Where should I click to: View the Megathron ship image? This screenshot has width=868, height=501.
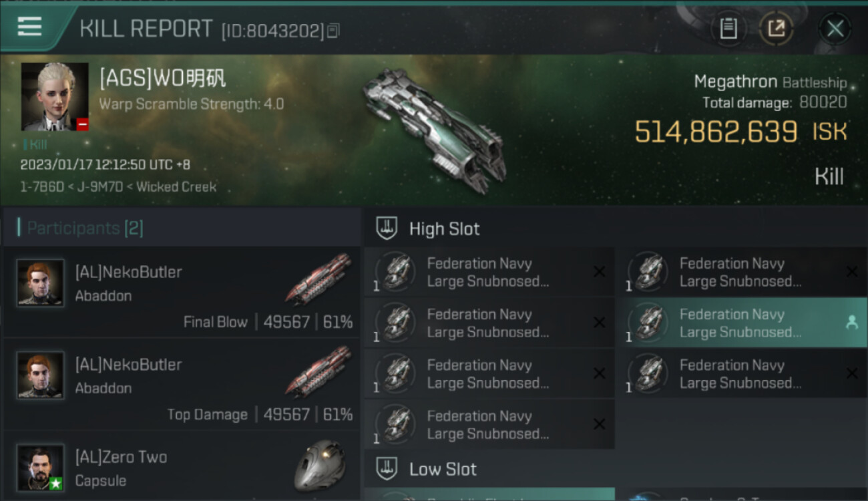(435, 130)
